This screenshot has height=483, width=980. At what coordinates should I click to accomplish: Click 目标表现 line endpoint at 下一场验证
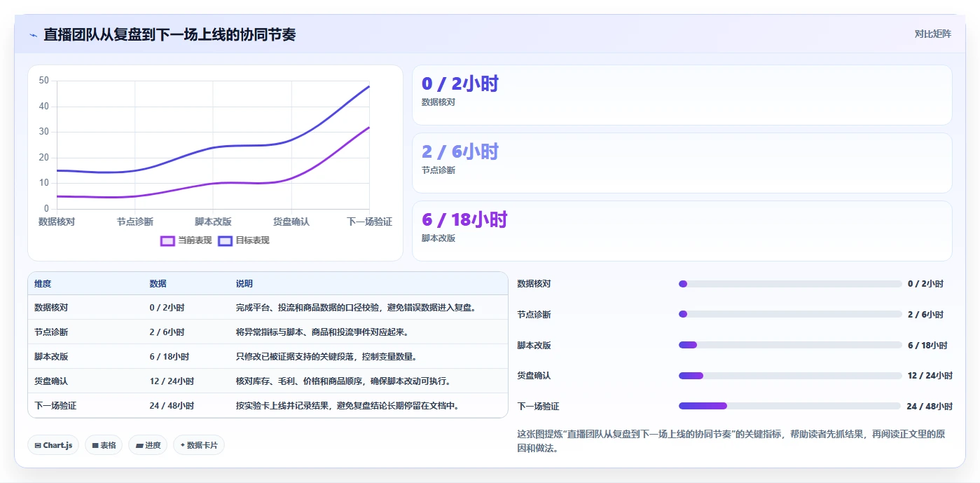(x=369, y=86)
